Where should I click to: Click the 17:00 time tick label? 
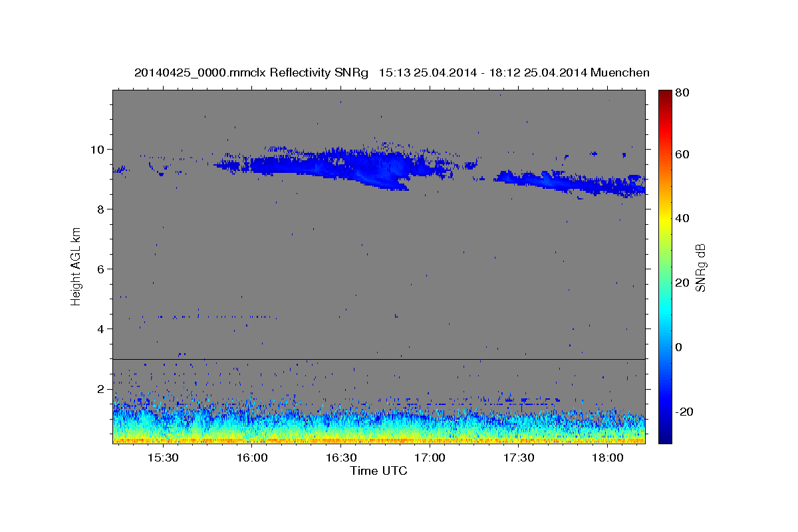coord(430,458)
